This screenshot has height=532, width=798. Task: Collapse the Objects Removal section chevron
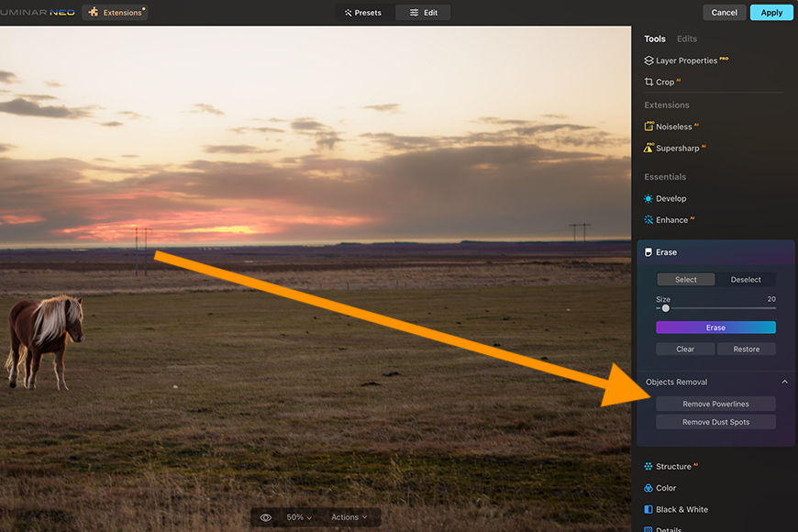(x=785, y=382)
